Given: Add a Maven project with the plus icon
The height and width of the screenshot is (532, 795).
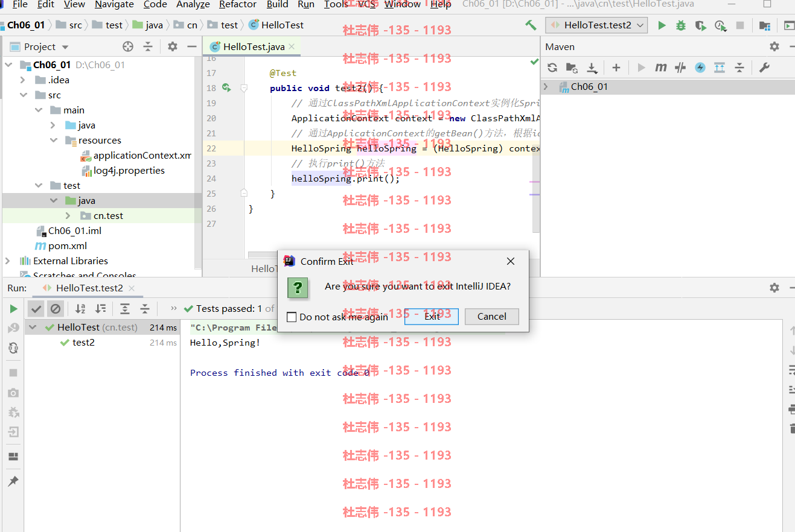Looking at the screenshot, I should click(616, 68).
